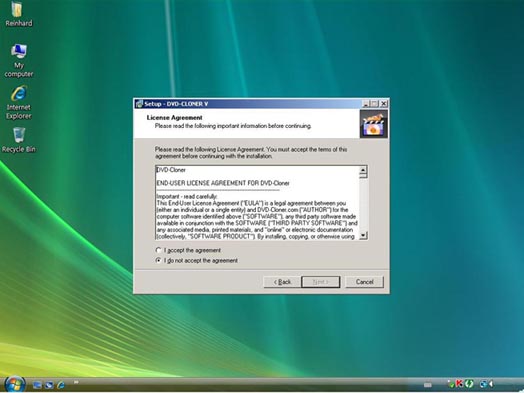
Task: Select I do not accept the agreement
Action: (196, 260)
